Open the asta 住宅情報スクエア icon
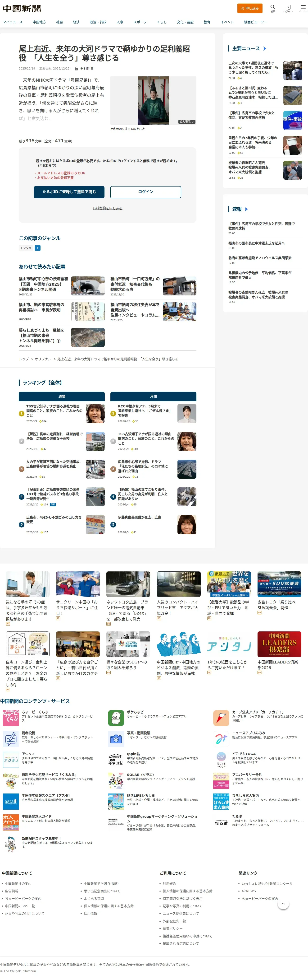308x980 pixels. click(x=11, y=801)
